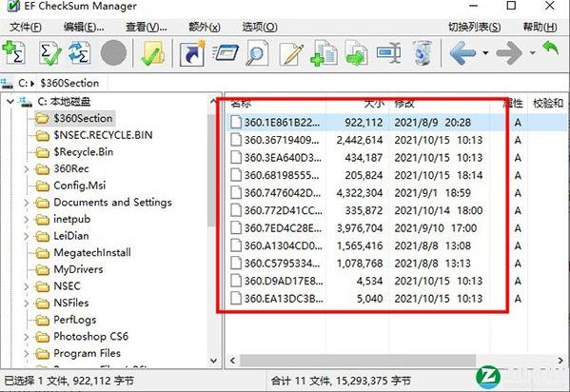Open the forward history dropdown arrow
570x392 pixels.
532,53
